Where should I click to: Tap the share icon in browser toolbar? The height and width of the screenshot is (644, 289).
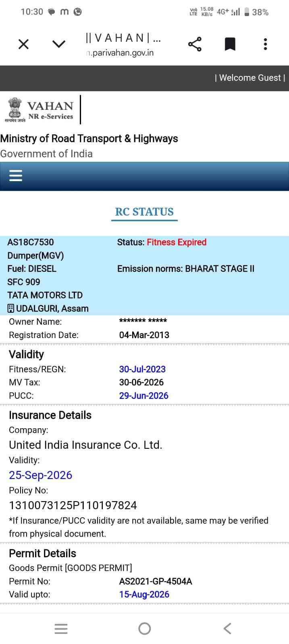pyautogui.click(x=195, y=44)
